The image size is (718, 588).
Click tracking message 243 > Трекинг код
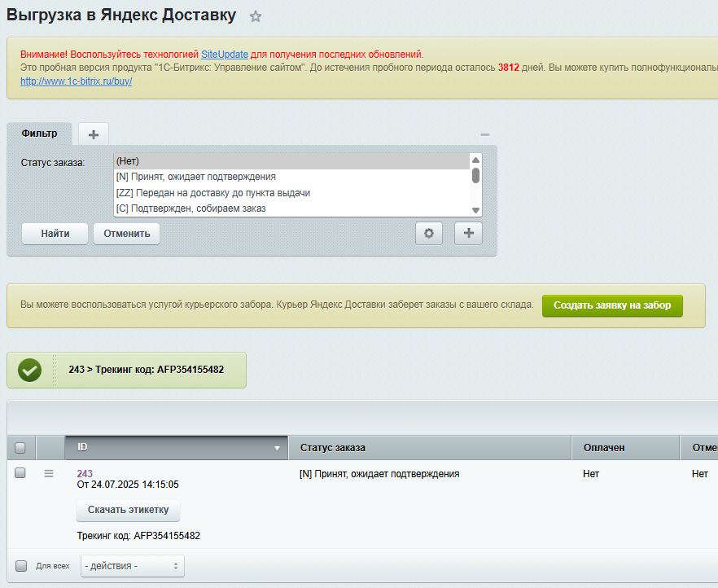[146, 370]
